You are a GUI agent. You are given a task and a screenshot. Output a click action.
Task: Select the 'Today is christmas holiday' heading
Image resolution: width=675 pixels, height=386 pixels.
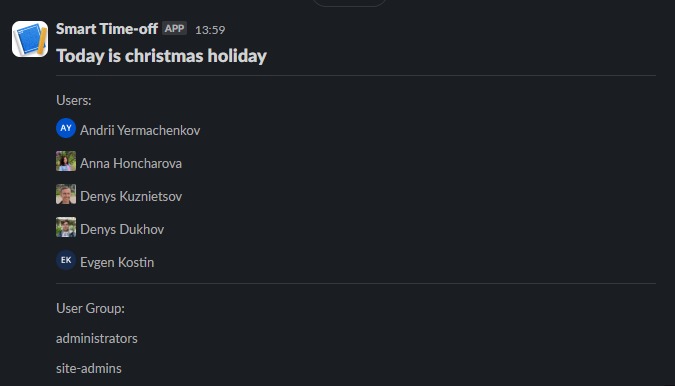pos(161,56)
